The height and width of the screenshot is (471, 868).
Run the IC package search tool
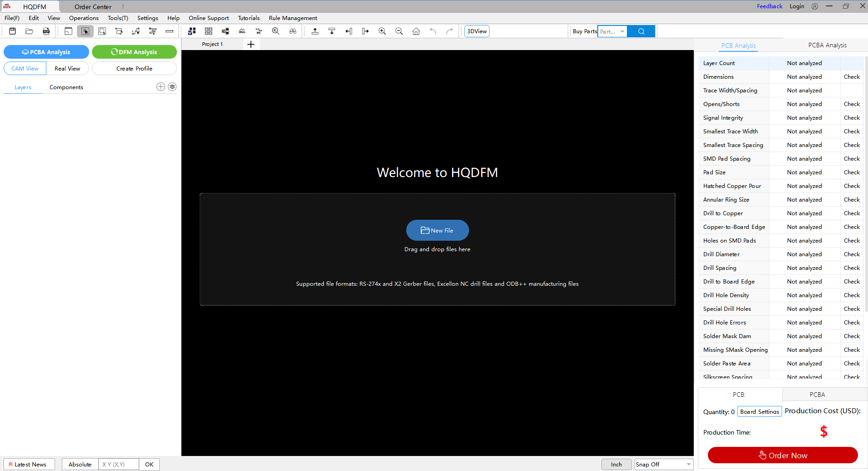point(276,31)
